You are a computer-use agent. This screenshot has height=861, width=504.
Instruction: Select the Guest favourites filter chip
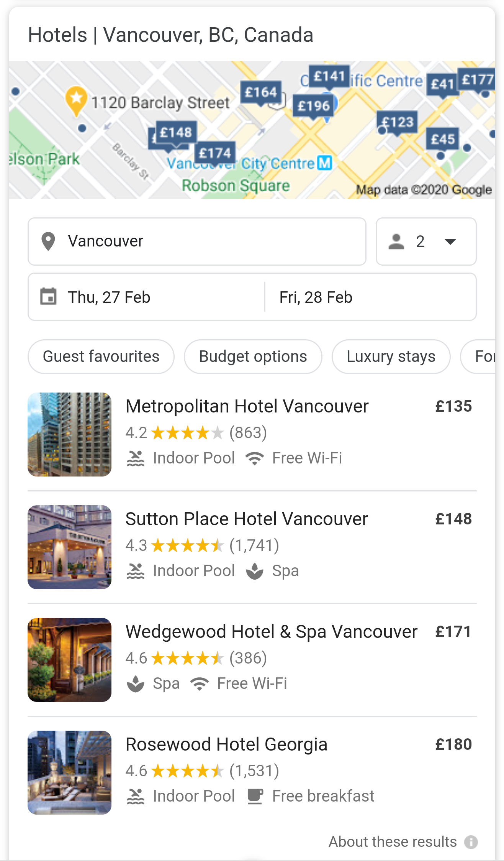[x=101, y=357]
